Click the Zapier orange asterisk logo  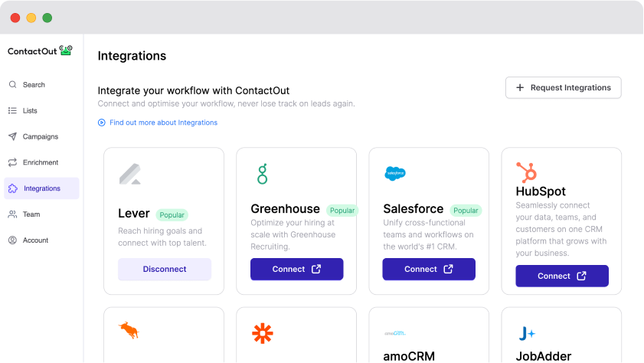(x=262, y=333)
